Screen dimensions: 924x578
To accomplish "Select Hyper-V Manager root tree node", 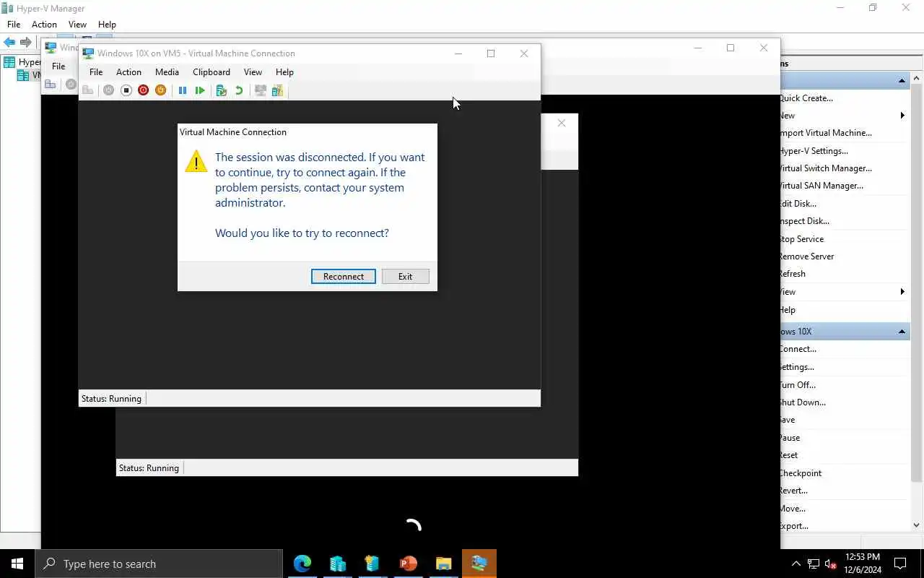I will pyautogui.click(x=22, y=62).
